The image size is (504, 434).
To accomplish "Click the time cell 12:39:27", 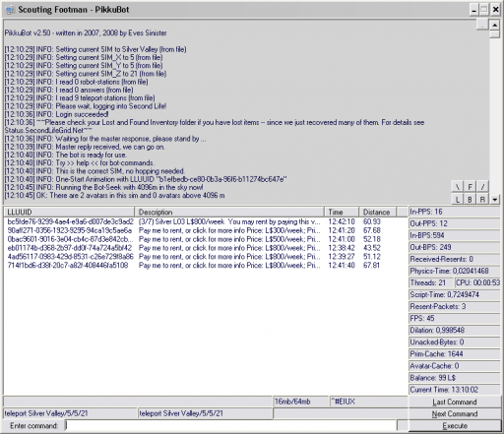I will [x=342, y=257].
